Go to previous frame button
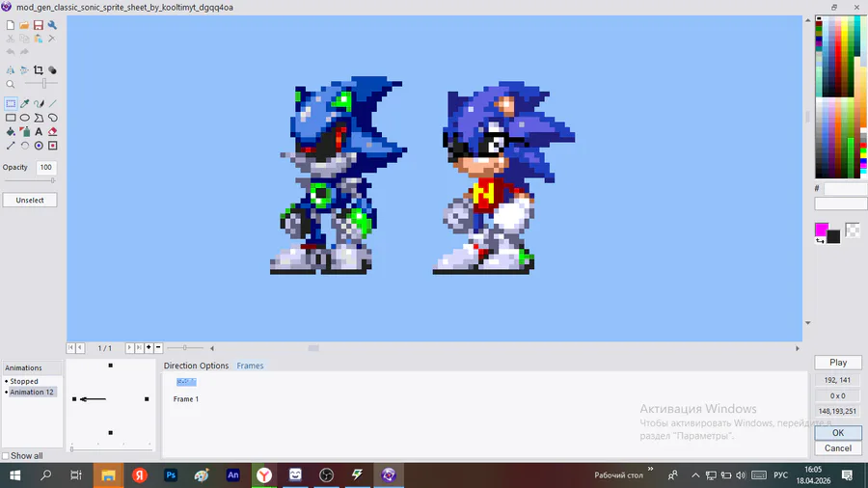The height and width of the screenshot is (488, 868). click(x=80, y=347)
